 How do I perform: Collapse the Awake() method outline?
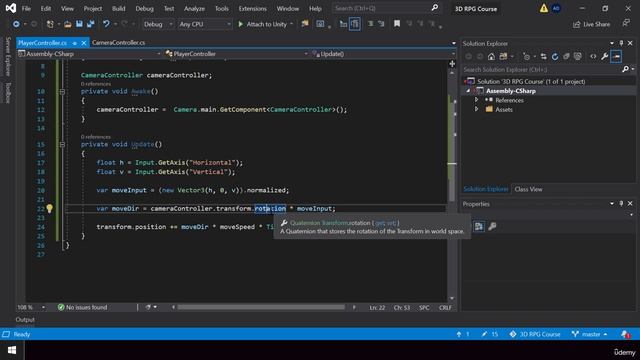[62, 92]
